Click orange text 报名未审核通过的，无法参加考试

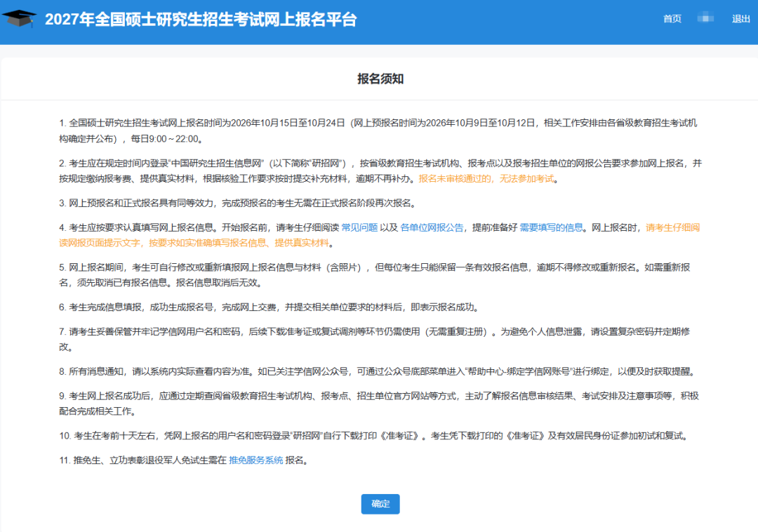[x=486, y=179]
